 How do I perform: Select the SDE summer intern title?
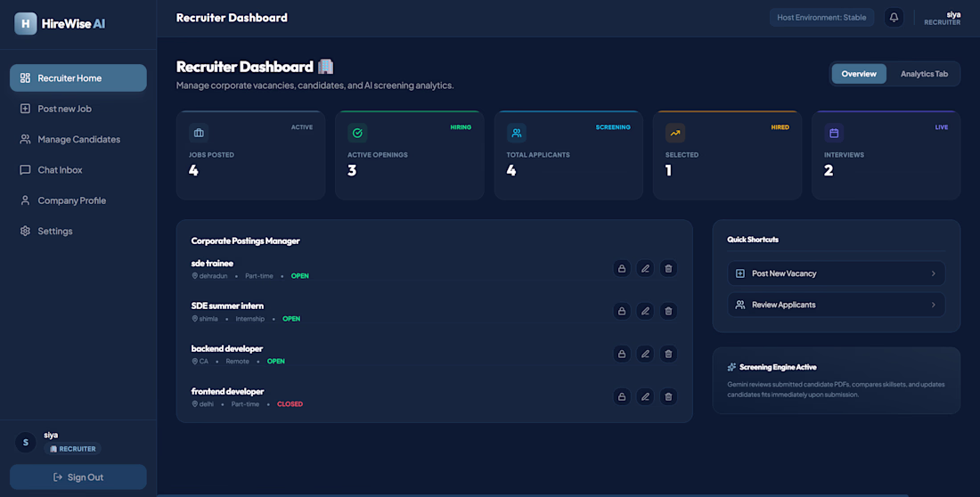pyautogui.click(x=227, y=306)
